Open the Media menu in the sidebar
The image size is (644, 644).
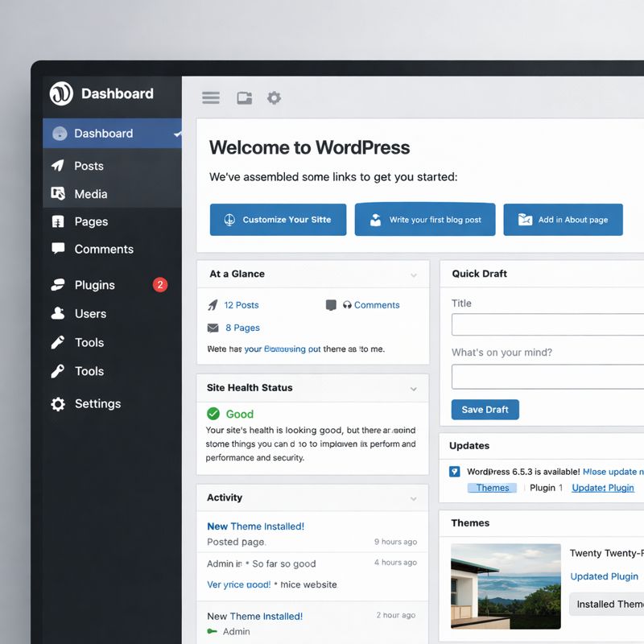point(90,194)
